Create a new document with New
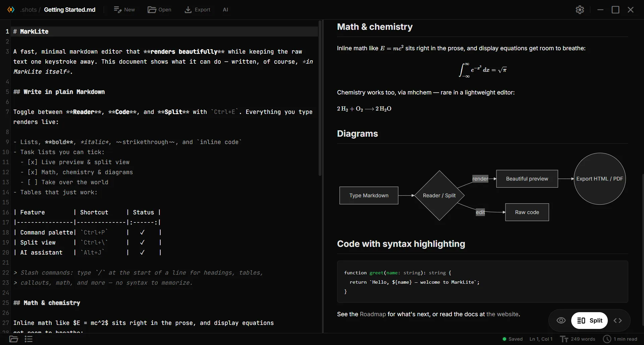Image resolution: width=644 pixels, height=345 pixels. (x=124, y=10)
